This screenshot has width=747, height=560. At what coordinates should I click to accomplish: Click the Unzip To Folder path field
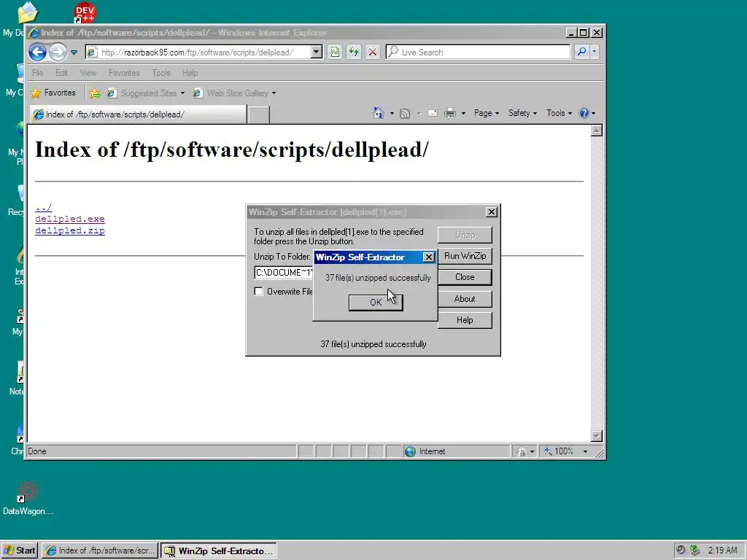click(284, 273)
